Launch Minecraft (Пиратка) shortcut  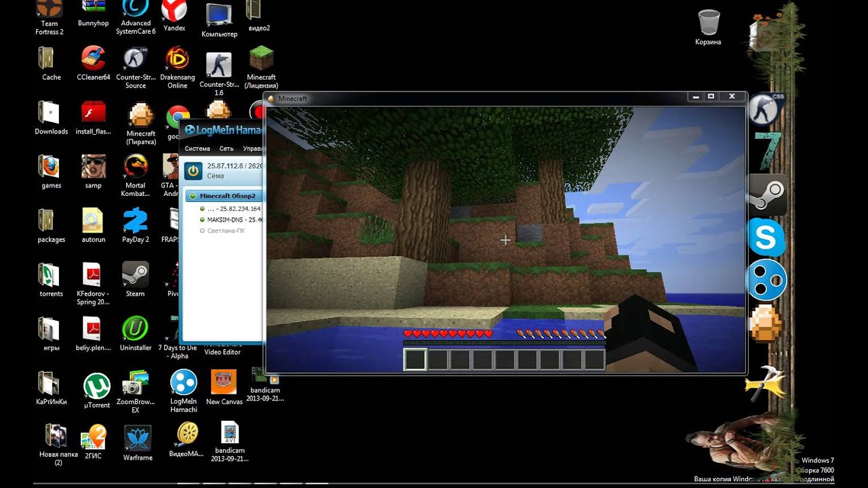point(141,124)
